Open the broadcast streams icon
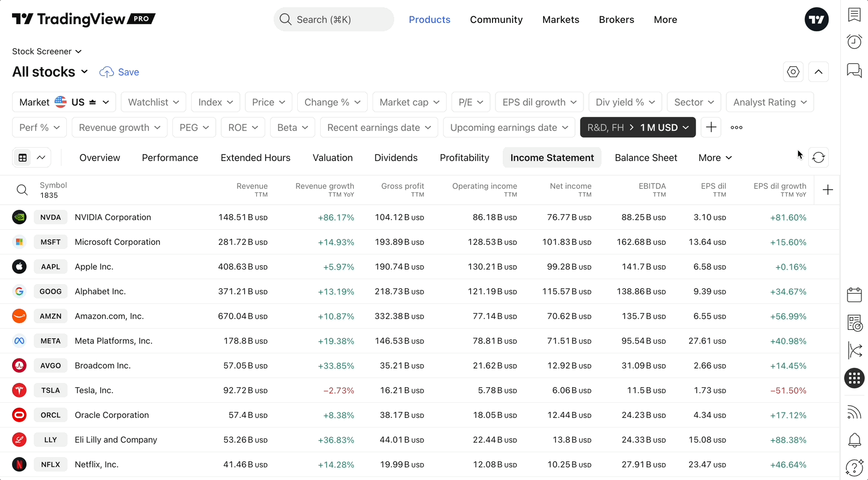Image resolution: width=868 pixels, height=480 pixels. 854,412
